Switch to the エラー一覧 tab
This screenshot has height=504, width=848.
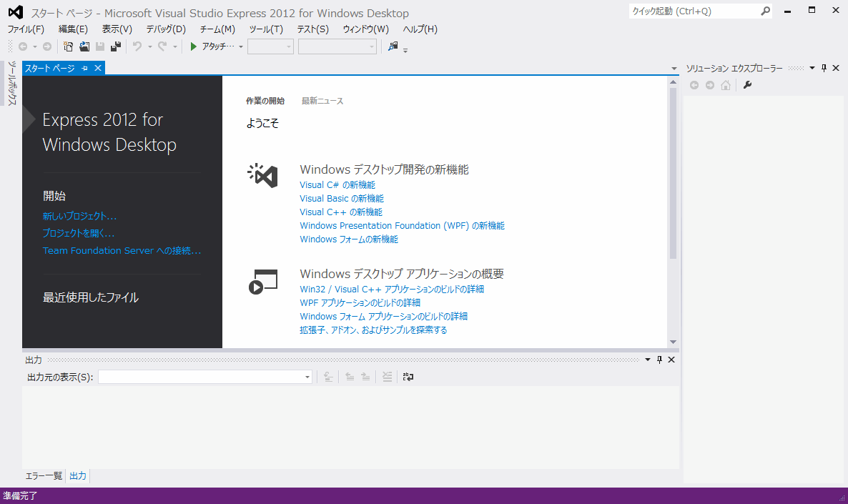[44, 476]
